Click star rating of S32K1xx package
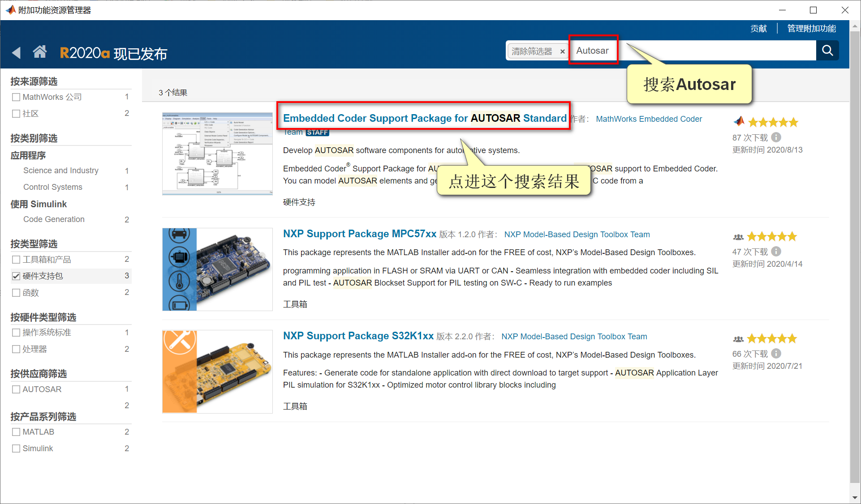Viewport: 861px width, 504px height. 772,338
